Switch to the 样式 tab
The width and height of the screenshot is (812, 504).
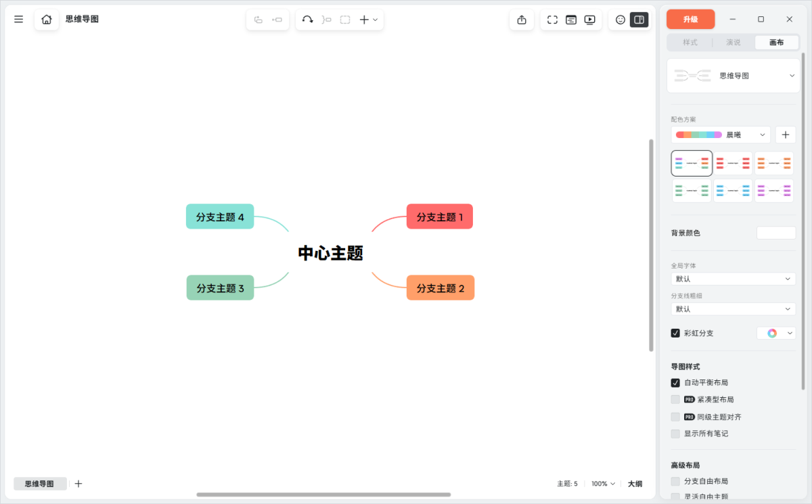pos(690,42)
